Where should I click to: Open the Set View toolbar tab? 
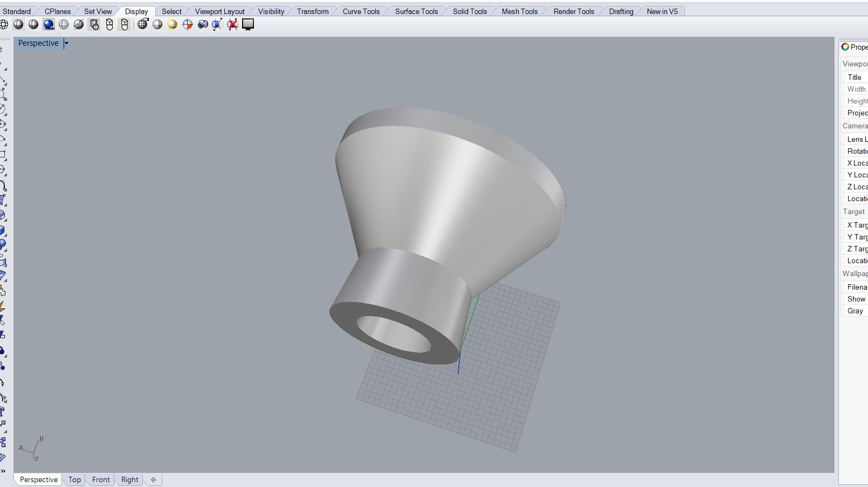(98, 11)
